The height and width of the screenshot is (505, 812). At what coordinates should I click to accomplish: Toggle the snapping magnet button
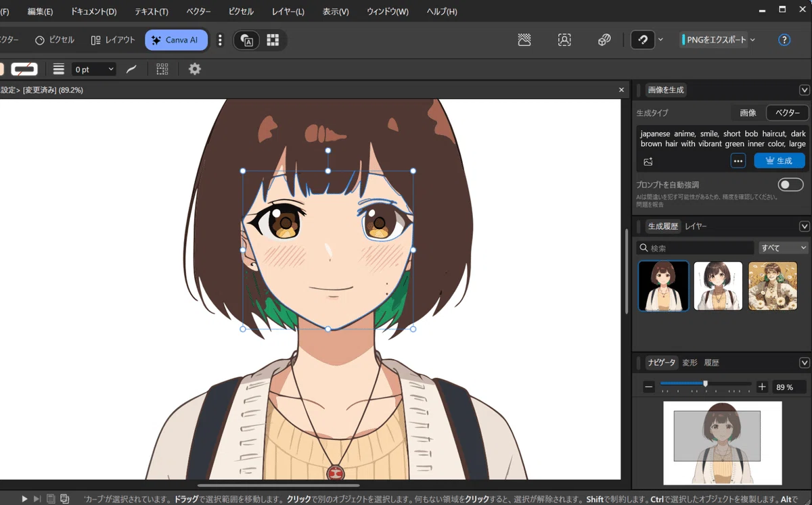pyautogui.click(x=643, y=40)
